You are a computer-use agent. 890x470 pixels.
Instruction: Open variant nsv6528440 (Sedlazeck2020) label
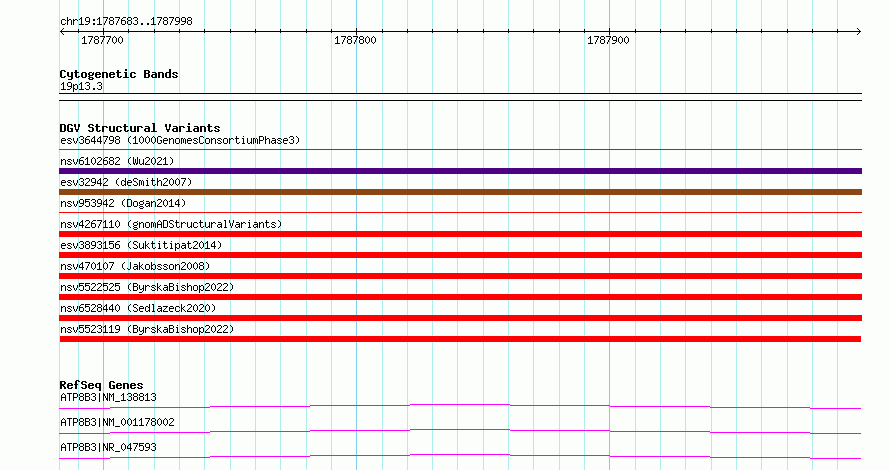(138, 308)
